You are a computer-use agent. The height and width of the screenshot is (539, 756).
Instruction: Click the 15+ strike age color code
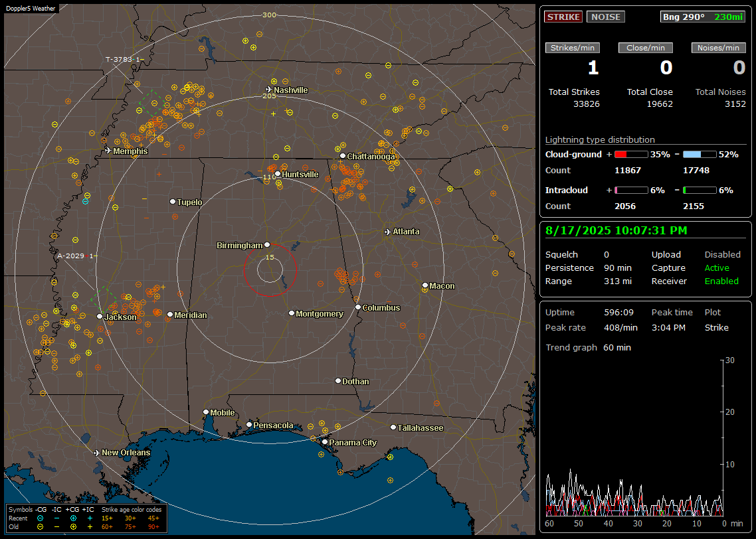[107, 518]
